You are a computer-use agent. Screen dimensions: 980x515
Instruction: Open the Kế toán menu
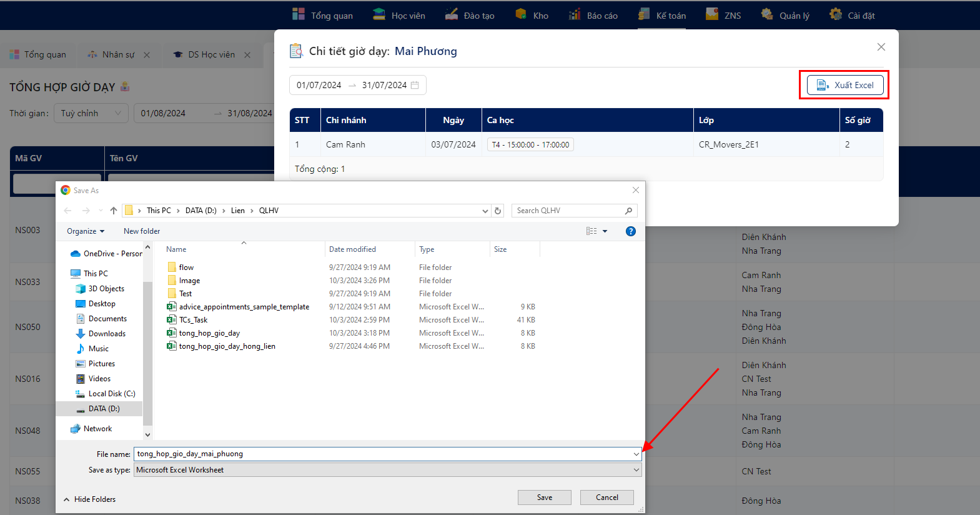[662, 15]
